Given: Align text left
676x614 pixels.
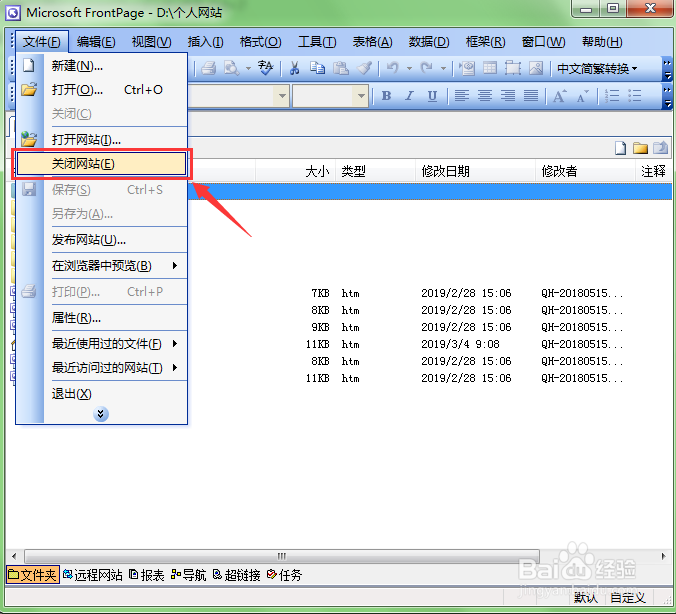Looking at the screenshot, I should [462, 96].
